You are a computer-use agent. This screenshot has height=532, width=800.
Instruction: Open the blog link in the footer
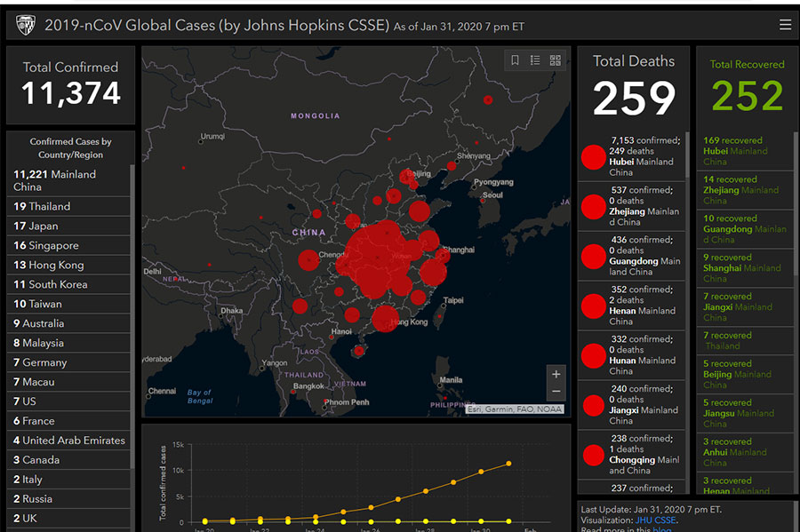(x=661, y=529)
